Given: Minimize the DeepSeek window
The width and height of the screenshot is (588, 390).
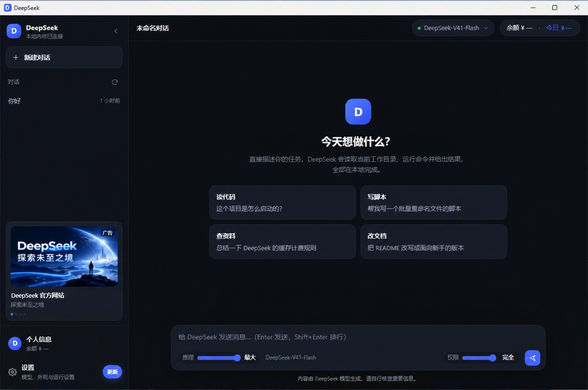Looking at the screenshot, I should 533,8.
